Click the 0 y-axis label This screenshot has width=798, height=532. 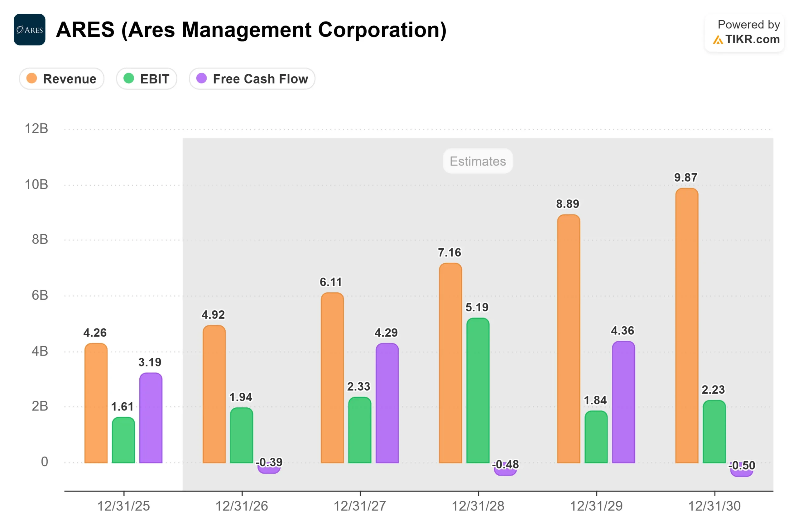coord(45,462)
